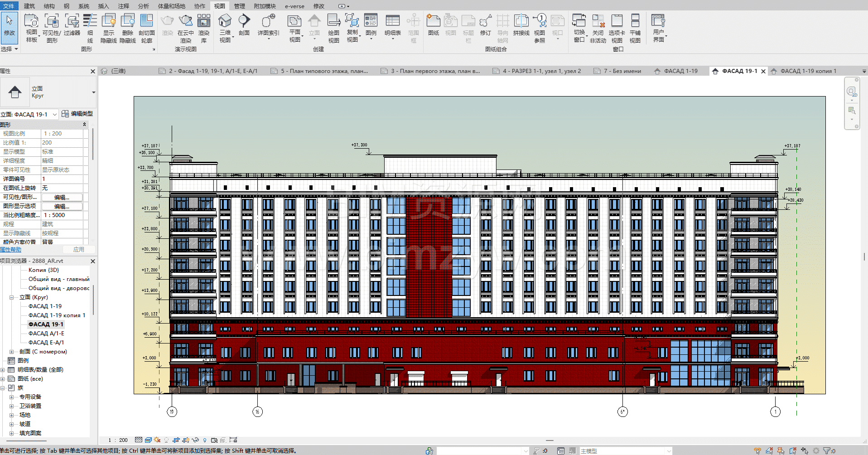
Task: Open the element type selector dropdown
Action: coord(94,92)
